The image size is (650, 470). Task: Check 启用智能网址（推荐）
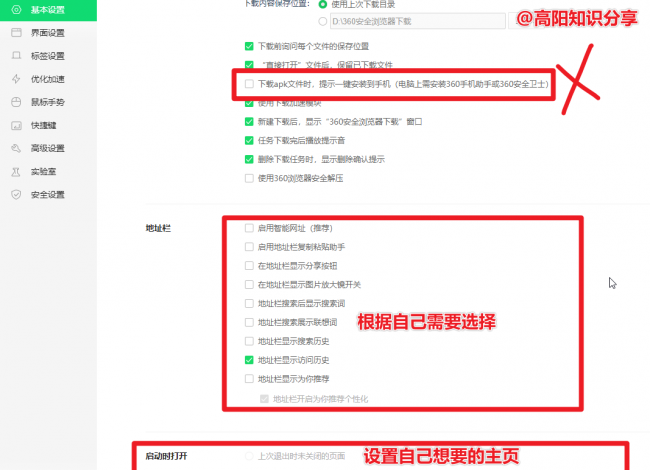(x=249, y=228)
